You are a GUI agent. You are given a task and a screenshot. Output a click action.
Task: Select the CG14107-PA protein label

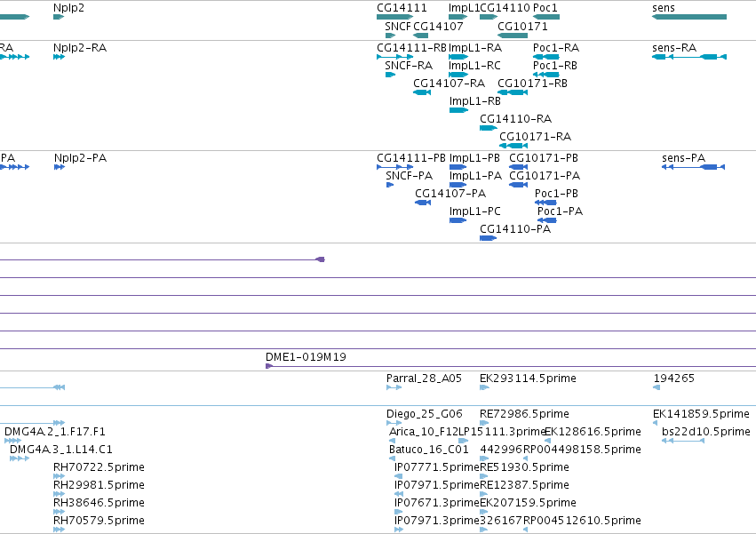(450, 194)
